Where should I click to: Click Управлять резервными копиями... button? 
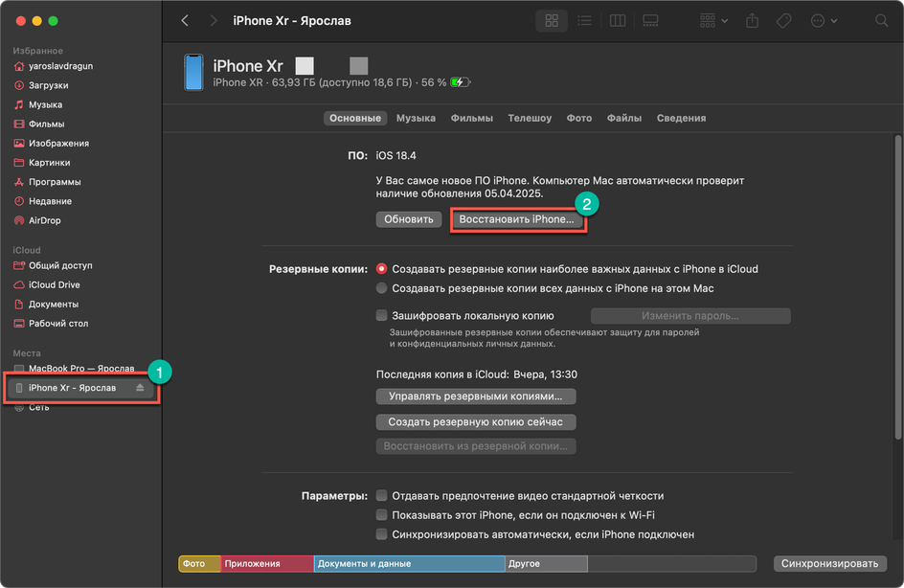[476, 396]
